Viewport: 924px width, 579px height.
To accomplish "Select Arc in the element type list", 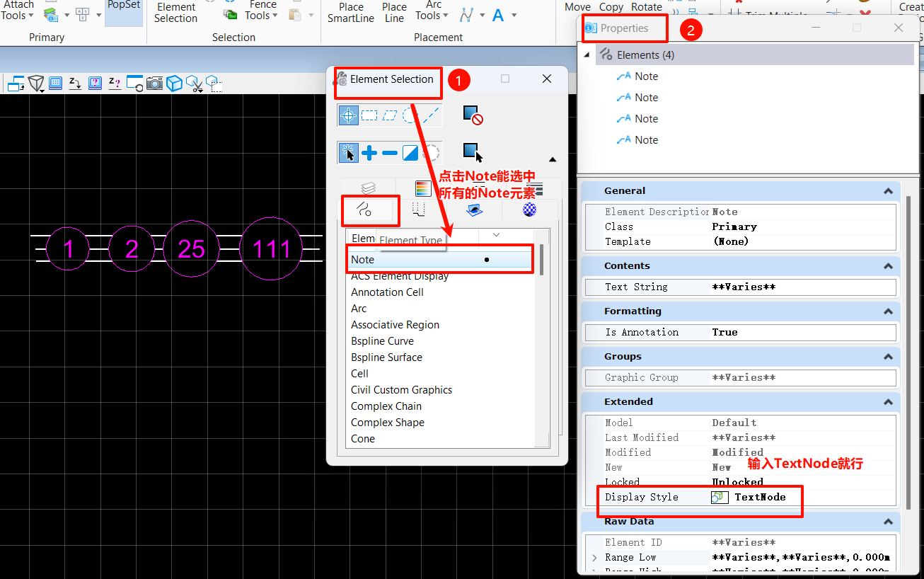I will pos(359,309).
